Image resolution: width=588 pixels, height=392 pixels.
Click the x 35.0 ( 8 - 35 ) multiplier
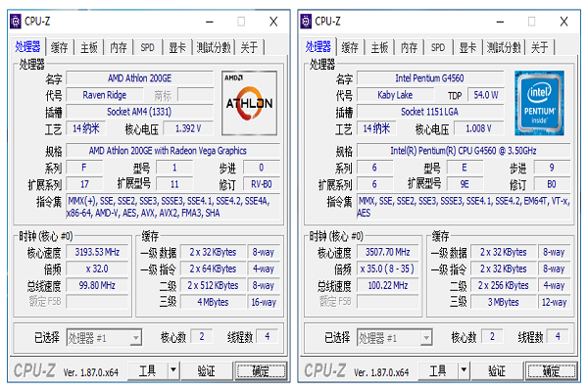pyautogui.click(x=388, y=269)
